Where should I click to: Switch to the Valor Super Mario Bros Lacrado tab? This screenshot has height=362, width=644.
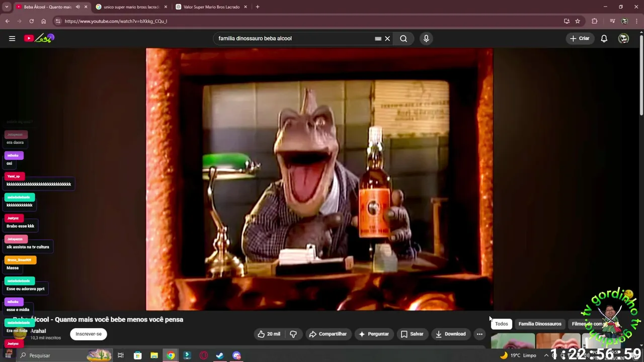211,7
